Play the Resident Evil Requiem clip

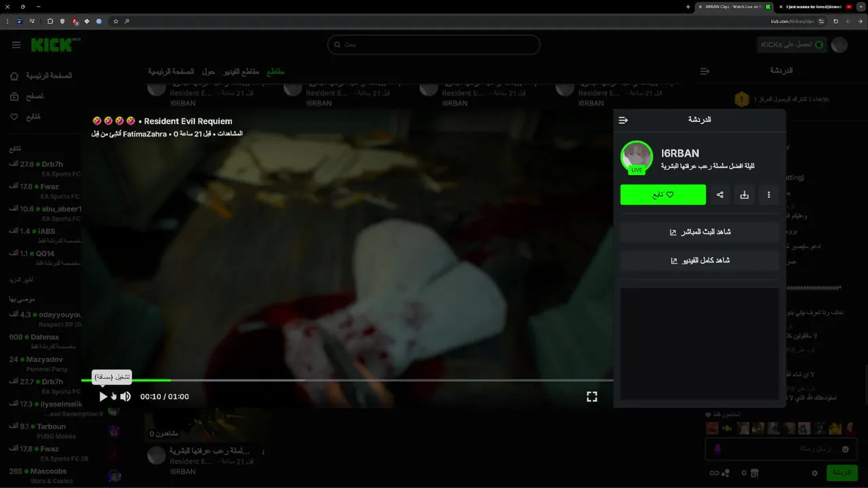click(x=103, y=396)
